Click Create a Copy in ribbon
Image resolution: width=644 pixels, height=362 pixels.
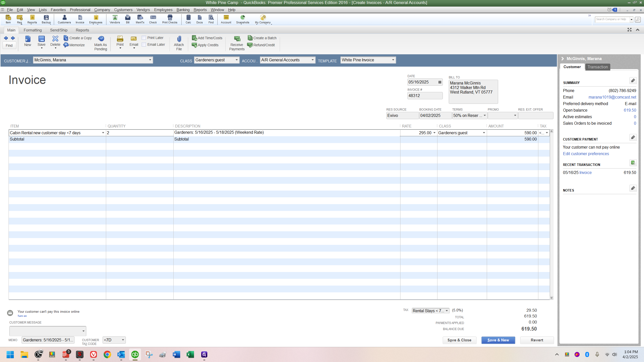click(78, 38)
